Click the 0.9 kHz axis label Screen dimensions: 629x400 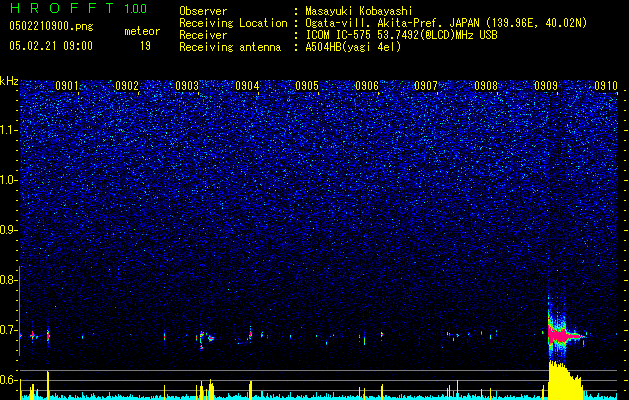coord(9,230)
